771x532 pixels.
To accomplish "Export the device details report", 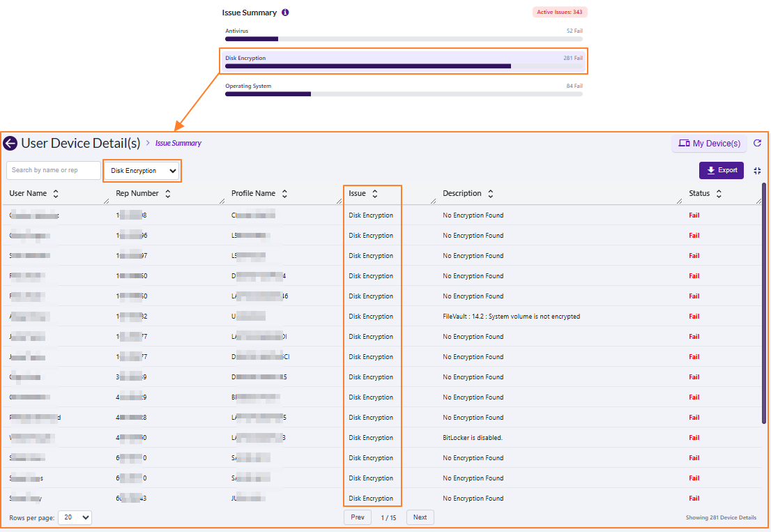I will pos(722,170).
